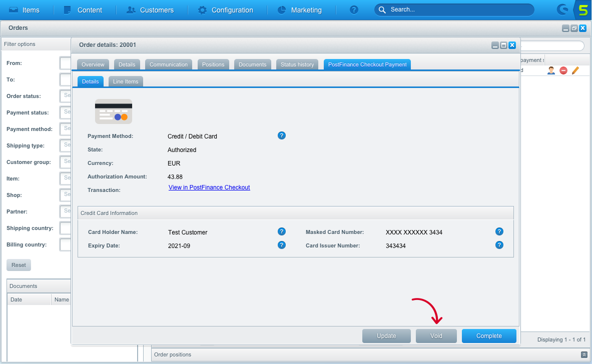592x364 pixels.
Task: Open the Billing country filter field
Action: point(66,244)
